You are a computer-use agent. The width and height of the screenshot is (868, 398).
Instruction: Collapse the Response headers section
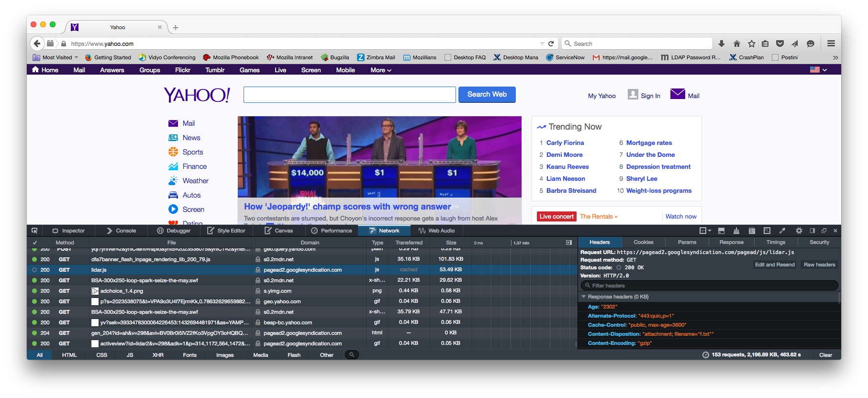[x=584, y=297]
